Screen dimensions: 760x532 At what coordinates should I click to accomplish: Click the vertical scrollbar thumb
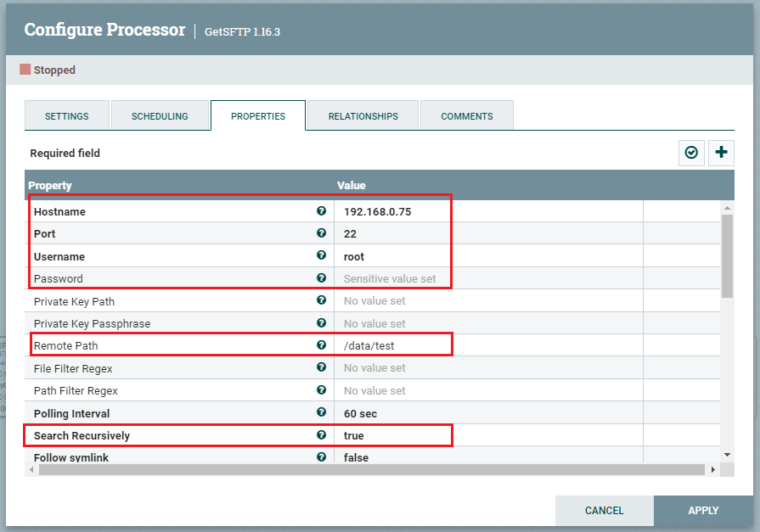[727, 256]
